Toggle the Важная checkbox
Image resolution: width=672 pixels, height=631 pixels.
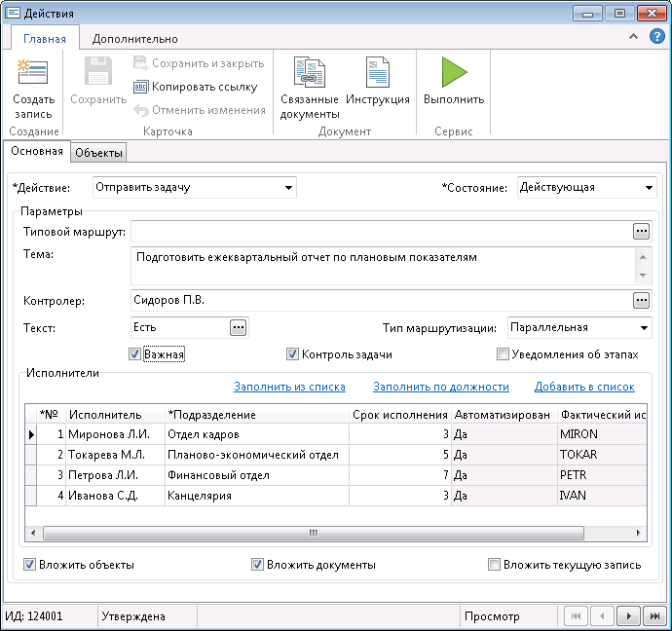134,354
